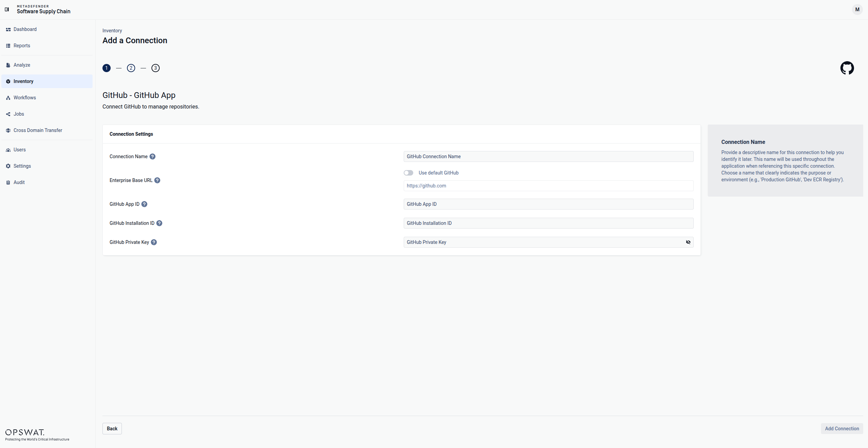Viewport: 868px width, 448px height.
Task: Click the Workflows hierarchy icon
Action: click(8, 98)
